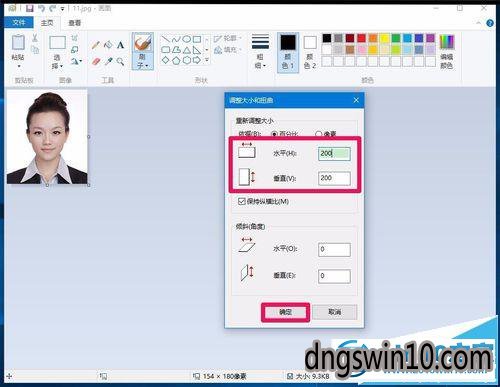Image resolution: width=500 pixels, height=387 pixels.
Task: Select the Pencil tool
Action: 96,45
